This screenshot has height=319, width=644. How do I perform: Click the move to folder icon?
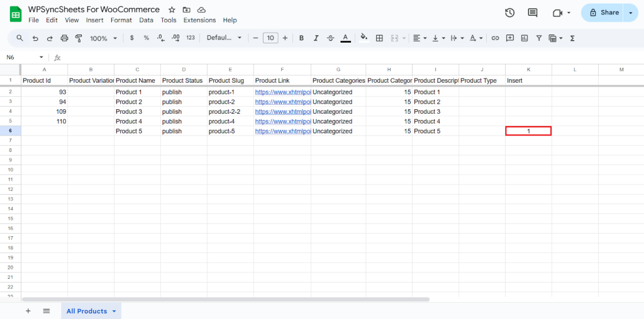pos(186,9)
